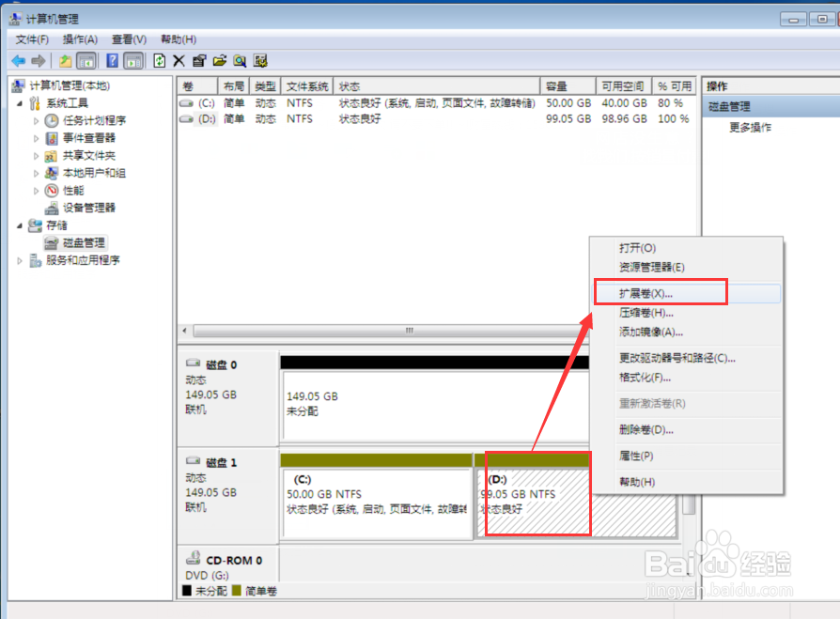Select the Device Manager icon in tree
Image resolution: width=840 pixels, height=619 pixels.
52,209
